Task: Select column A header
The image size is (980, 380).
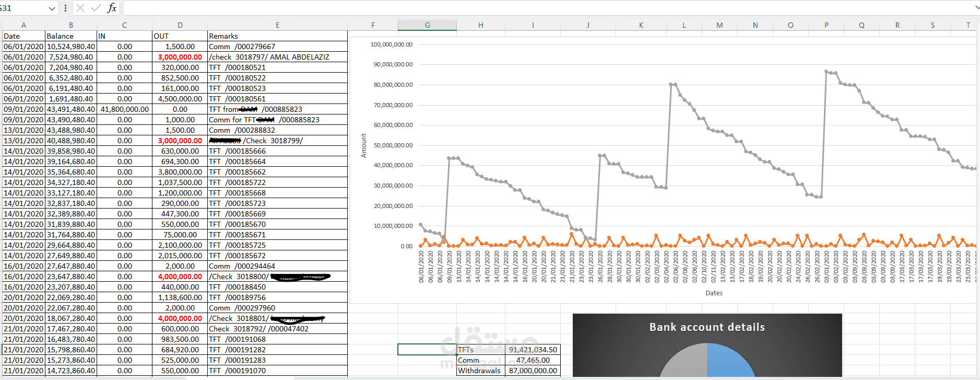Action: click(x=23, y=25)
